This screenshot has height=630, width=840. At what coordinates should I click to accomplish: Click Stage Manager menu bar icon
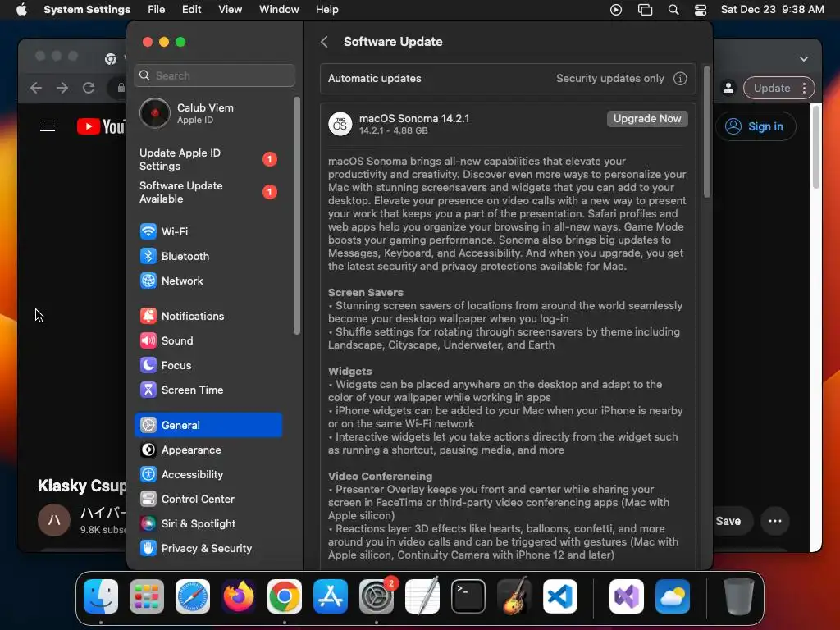pos(645,10)
